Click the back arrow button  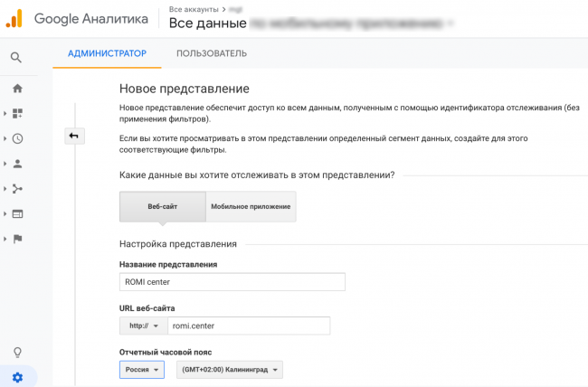point(73,136)
